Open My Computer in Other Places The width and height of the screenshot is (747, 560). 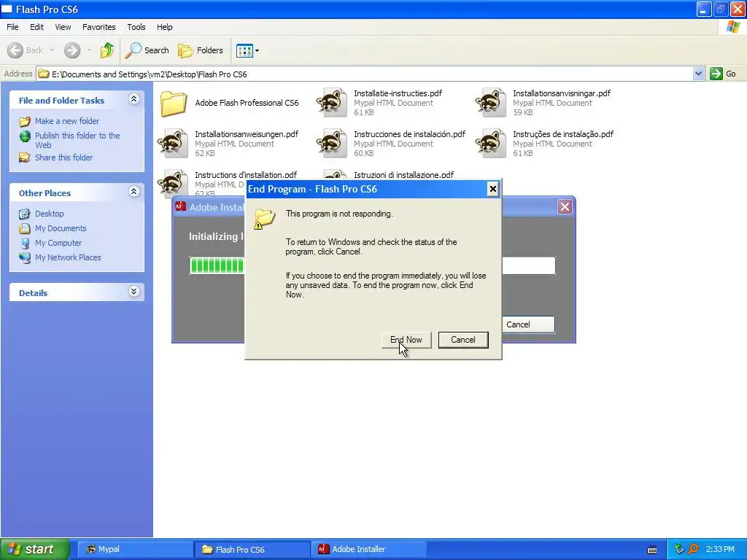tap(58, 243)
